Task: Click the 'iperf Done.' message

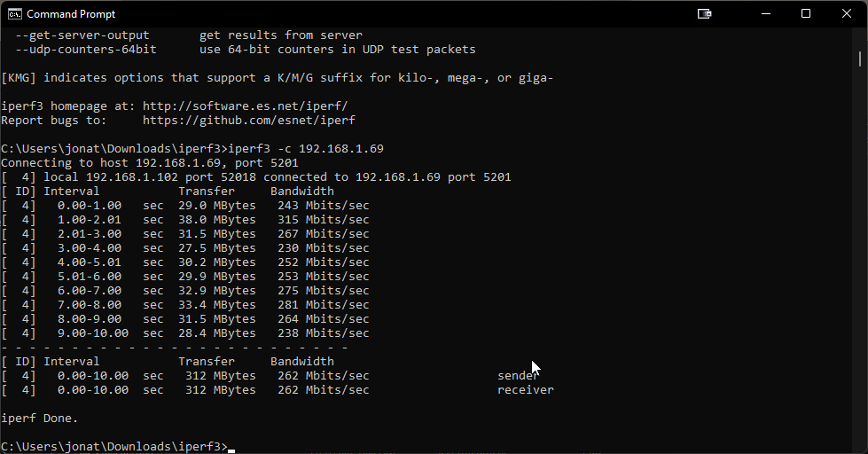Action: (x=39, y=418)
